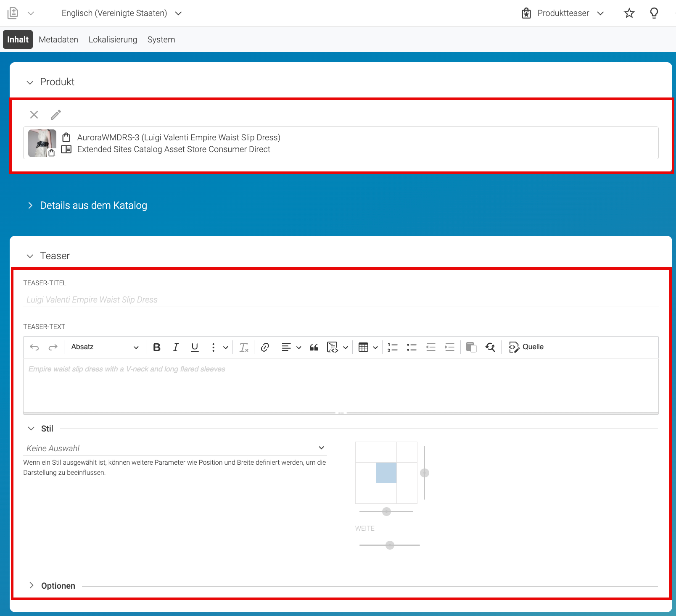The width and height of the screenshot is (676, 616).
Task: Open find and replace tool
Action: coord(490,347)
